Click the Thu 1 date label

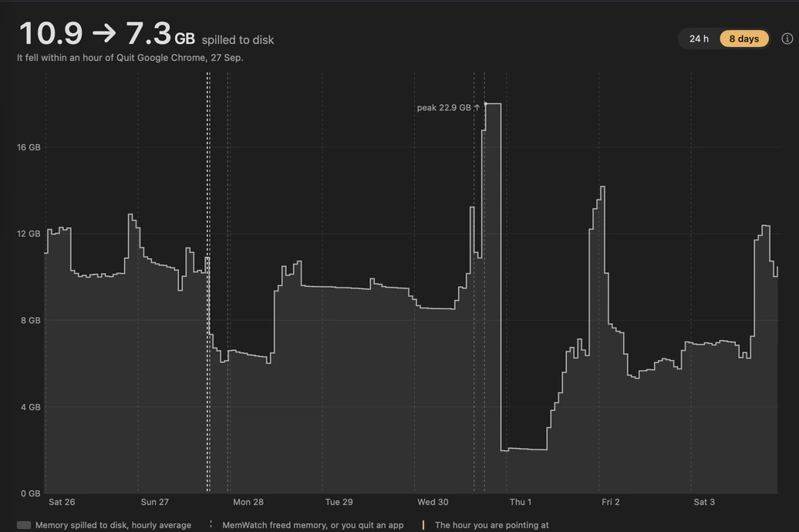click(x=521, y=502)
